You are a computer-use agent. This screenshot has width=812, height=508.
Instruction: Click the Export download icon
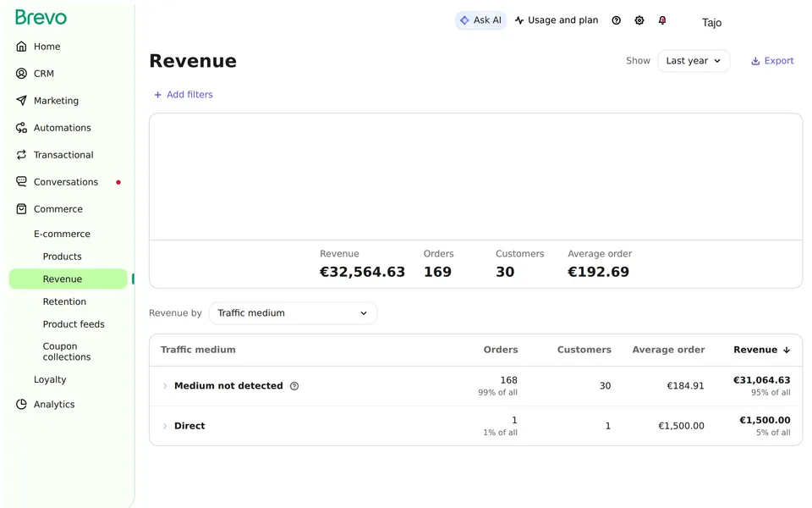click(x=755, y=61)
